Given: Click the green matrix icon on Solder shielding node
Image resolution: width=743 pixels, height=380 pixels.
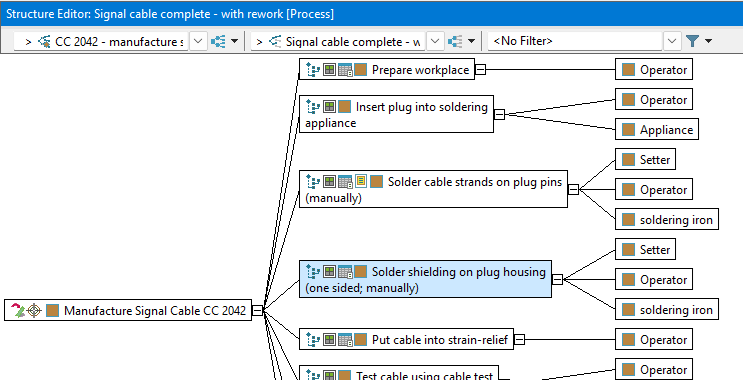Looking at the screenshot, I should tap(329, 271).
